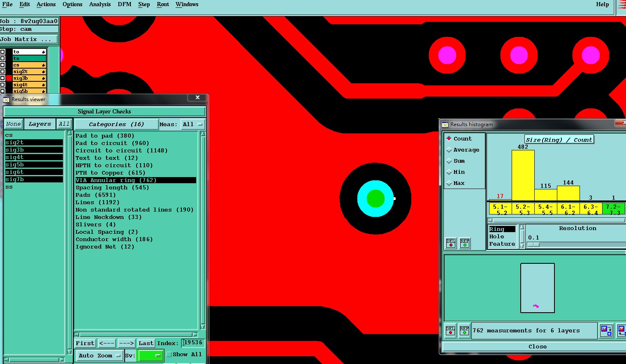Tick checkbox for layer 'cs'

point(2,65)
